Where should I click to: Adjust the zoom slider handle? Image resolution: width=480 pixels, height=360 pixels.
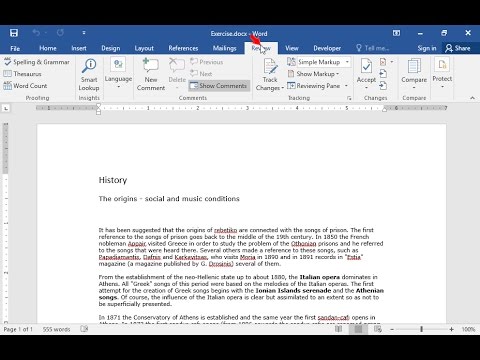[x=421, y=329]
